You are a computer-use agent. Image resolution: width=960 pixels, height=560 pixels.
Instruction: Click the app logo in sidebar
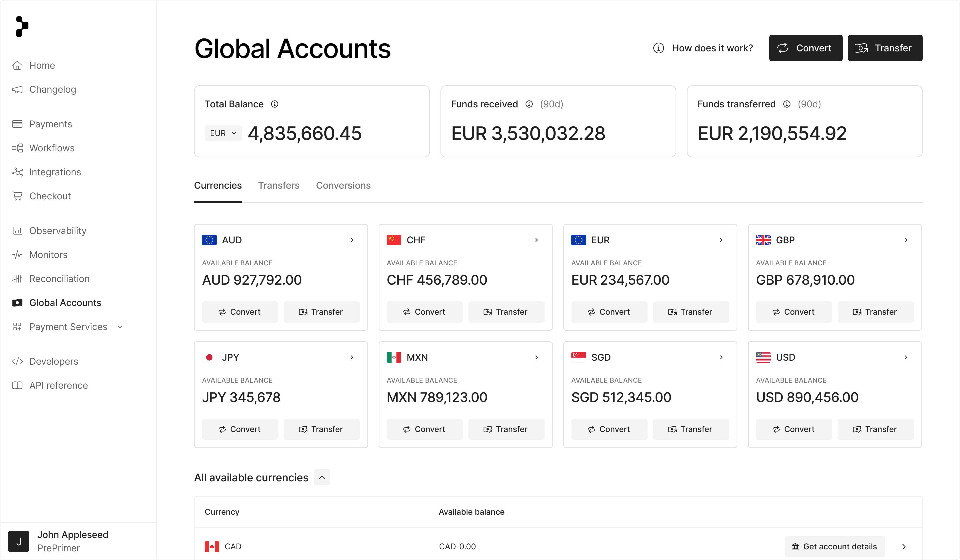click(x=22, y=27)
